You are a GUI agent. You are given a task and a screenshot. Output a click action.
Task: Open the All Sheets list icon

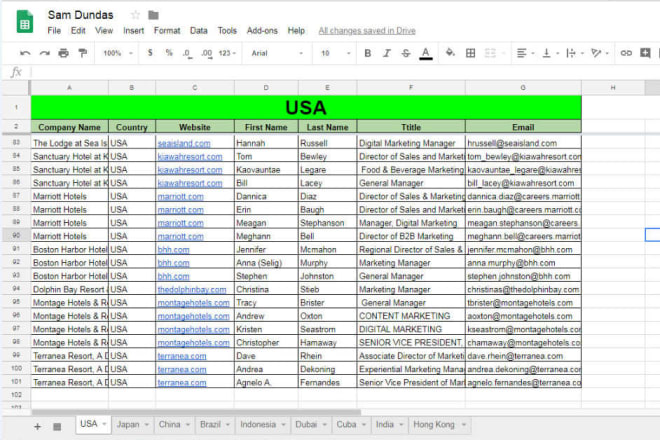click(x=57, y=427)
